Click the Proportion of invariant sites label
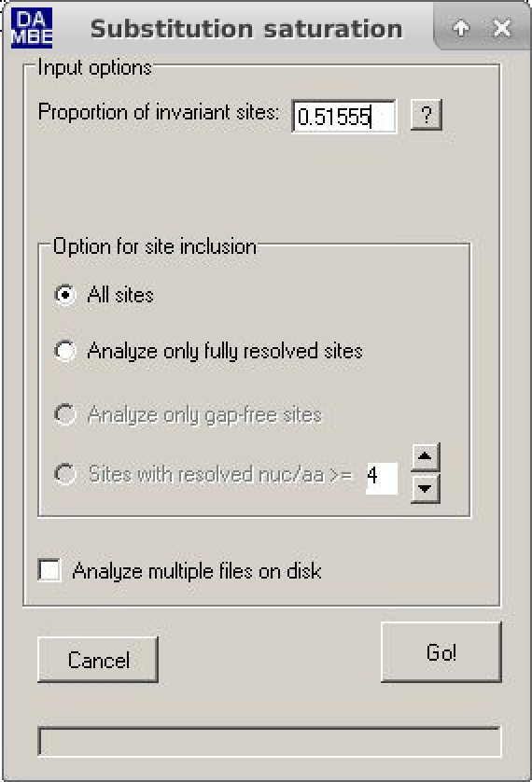Image resolution: width=532 pixels, height=782 pixels. (159, 112)
